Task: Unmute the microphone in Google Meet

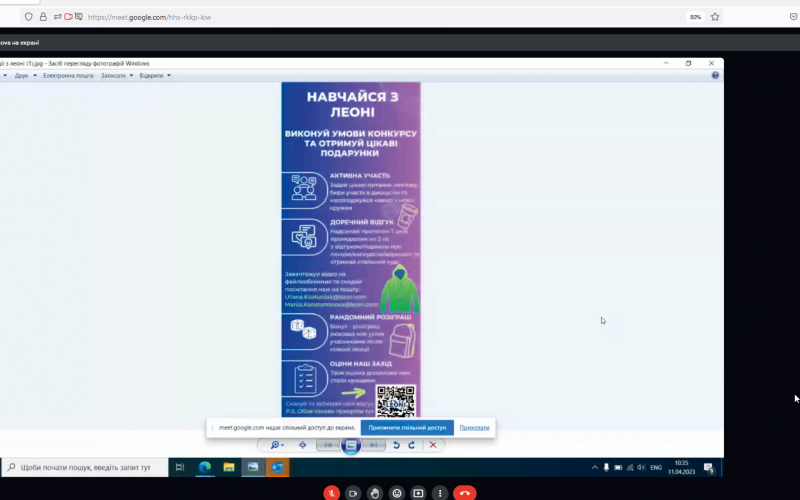Action: pos(331,493)
